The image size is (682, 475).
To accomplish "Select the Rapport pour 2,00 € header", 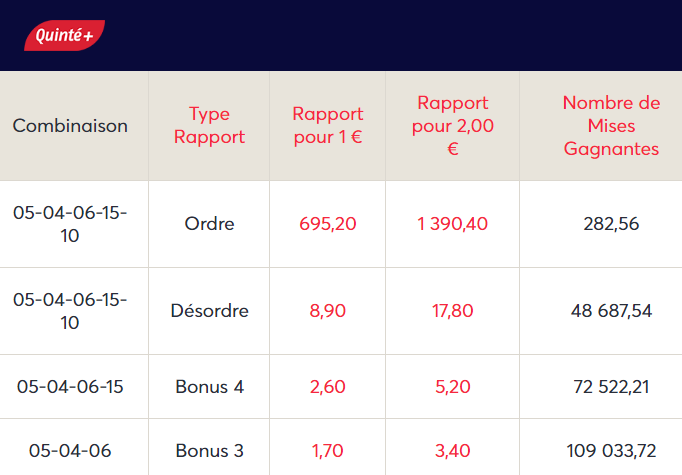I will click(453, 126).
